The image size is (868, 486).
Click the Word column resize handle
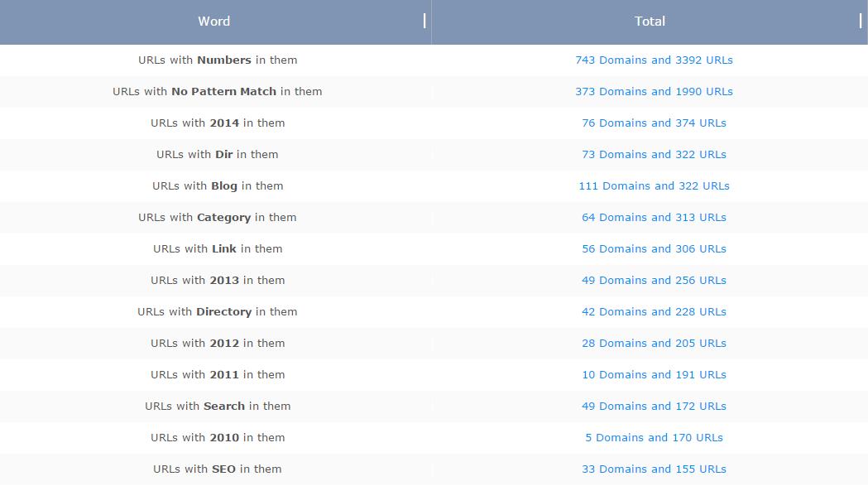[x=424, y=21]
